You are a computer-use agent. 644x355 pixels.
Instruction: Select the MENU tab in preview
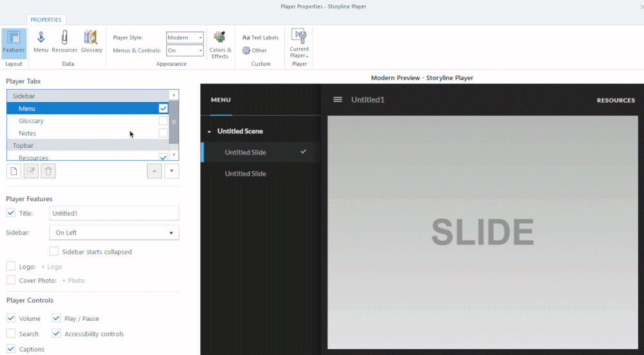220,99
